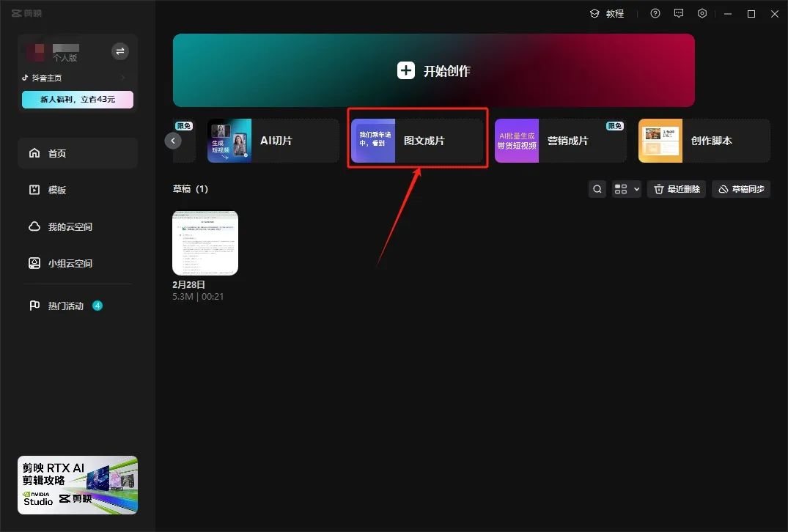Screen dimensions: 788x532
Task: Open 模板 templates in the sidebar
Action: click(78, 190)
